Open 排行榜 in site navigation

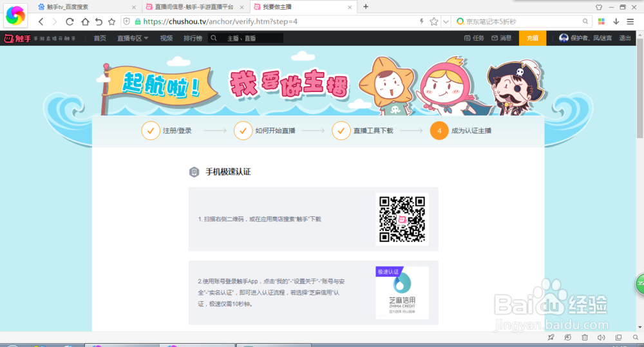pos(193,38)
